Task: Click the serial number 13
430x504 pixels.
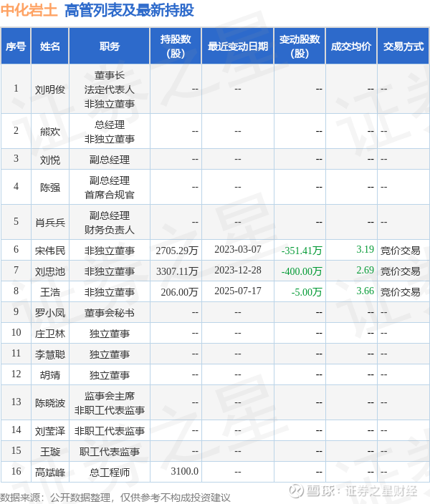Action: (x=16, y=402)
